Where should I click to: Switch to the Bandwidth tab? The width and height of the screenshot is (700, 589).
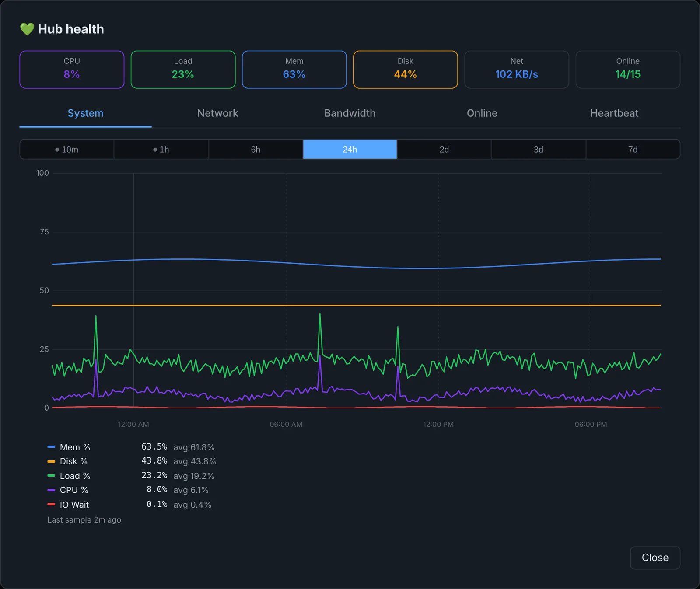pos(350,113)
